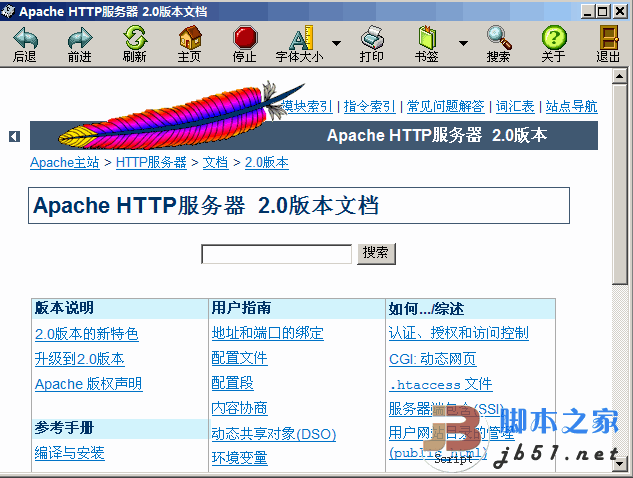Click the Apache feather logo image
The height and width of the screenshot is (478, 633).
point(180,115)
